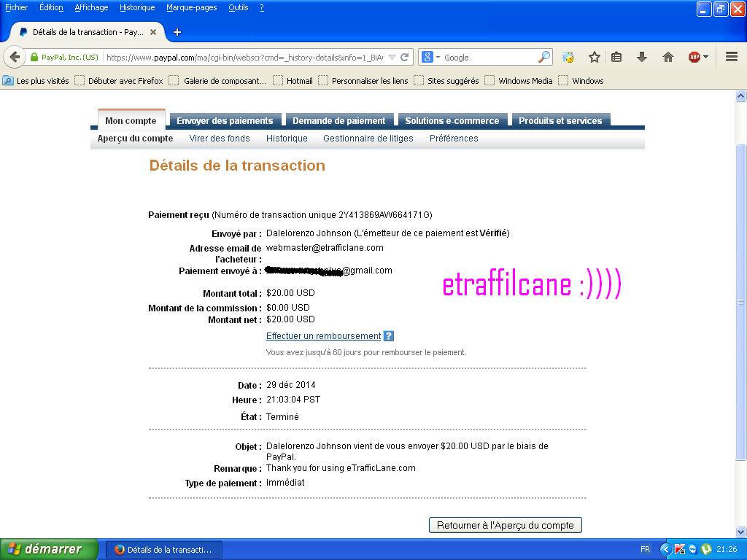Open the Outils menu
This screenshot has height=560, width=747.
click(239, 7)
